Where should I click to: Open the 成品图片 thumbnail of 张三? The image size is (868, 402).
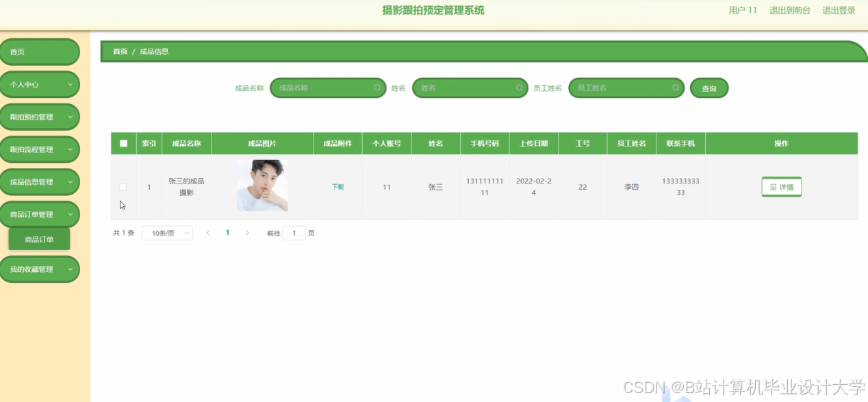(x=262, y=186)
